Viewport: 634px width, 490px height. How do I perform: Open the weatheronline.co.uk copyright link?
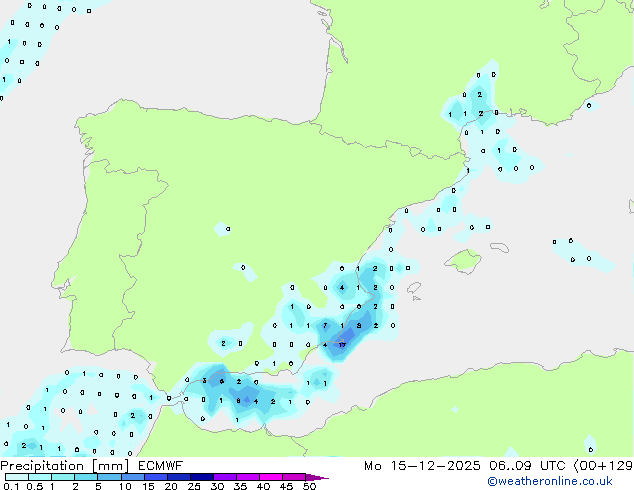[x=550, y=481]
